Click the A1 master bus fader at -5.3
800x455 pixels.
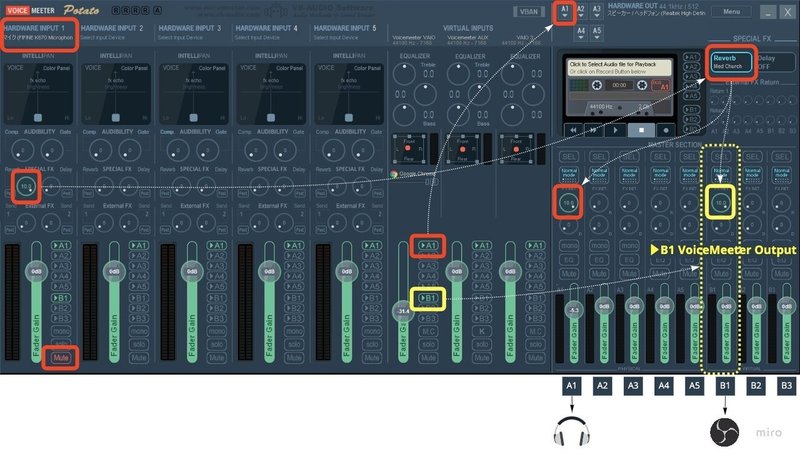pos(573,310)
